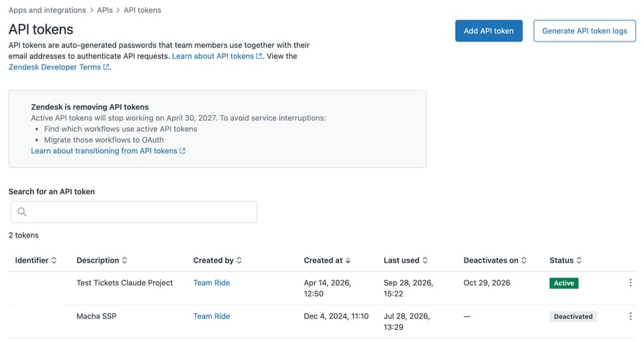Click the magnifying glass search icon
The width and height of the screenshot is (644, 342).
tap(21, 212)
